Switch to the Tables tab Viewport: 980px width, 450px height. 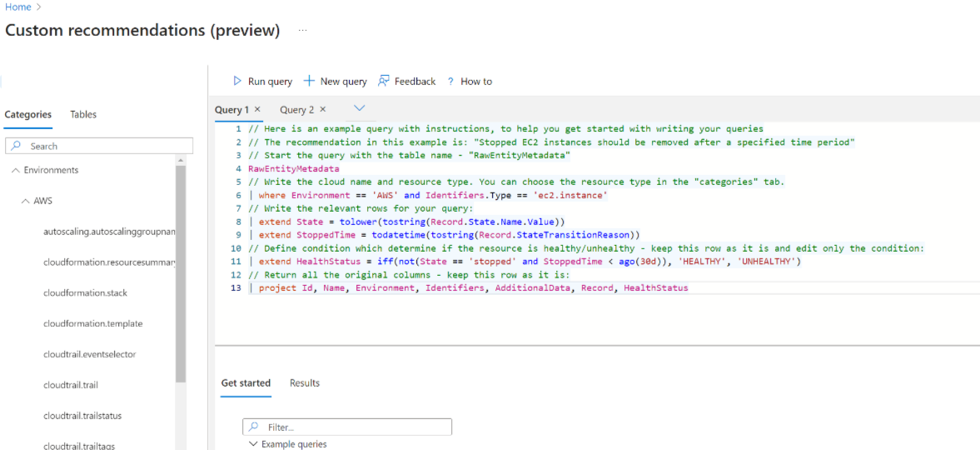point(83,114)
